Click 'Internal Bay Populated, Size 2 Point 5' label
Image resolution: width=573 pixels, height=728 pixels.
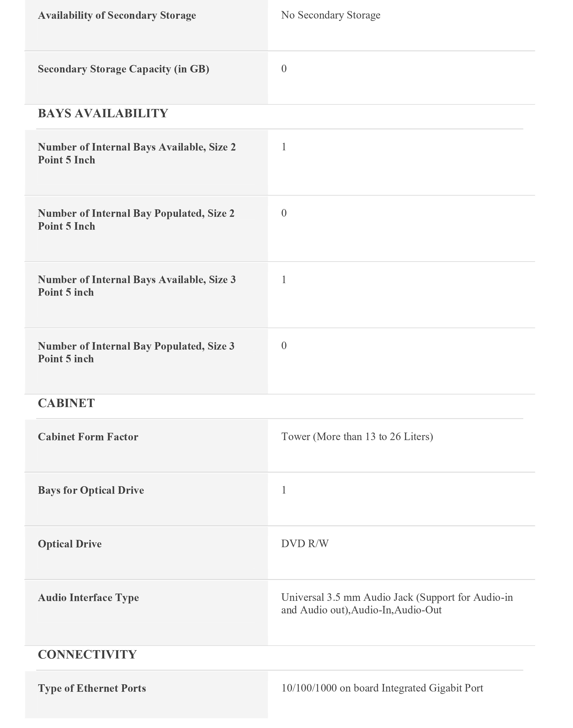click(136, 220)
